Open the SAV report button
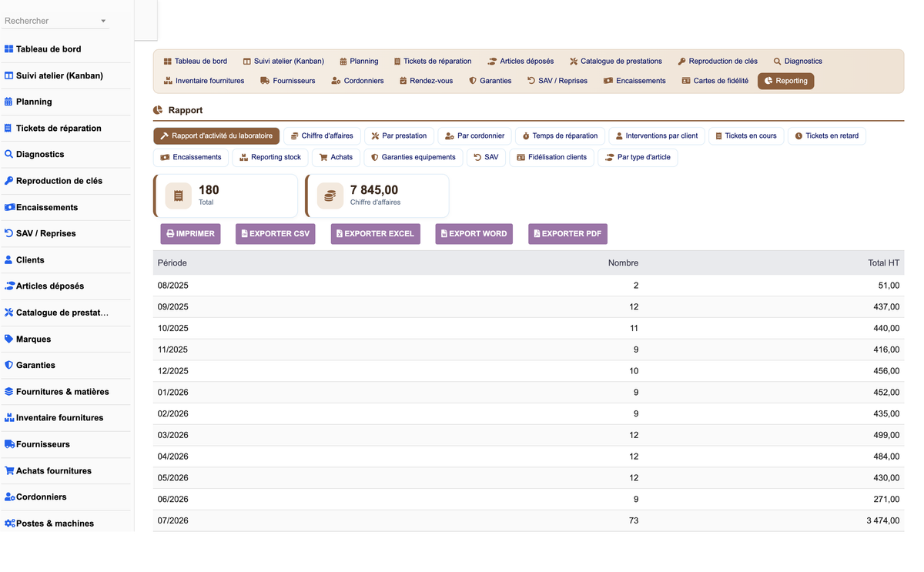 486,158
